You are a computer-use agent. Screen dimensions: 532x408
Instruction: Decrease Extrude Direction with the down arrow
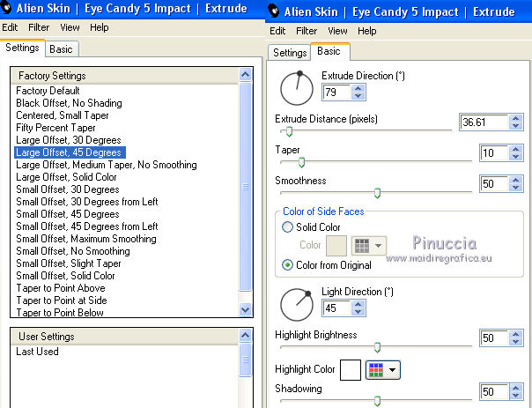358,96
